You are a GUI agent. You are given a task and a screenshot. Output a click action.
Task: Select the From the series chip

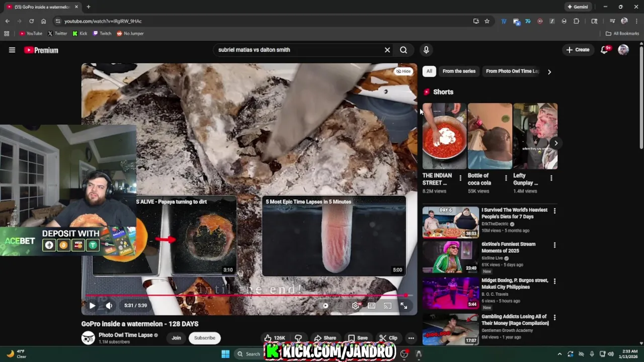[x=459, y=71]
